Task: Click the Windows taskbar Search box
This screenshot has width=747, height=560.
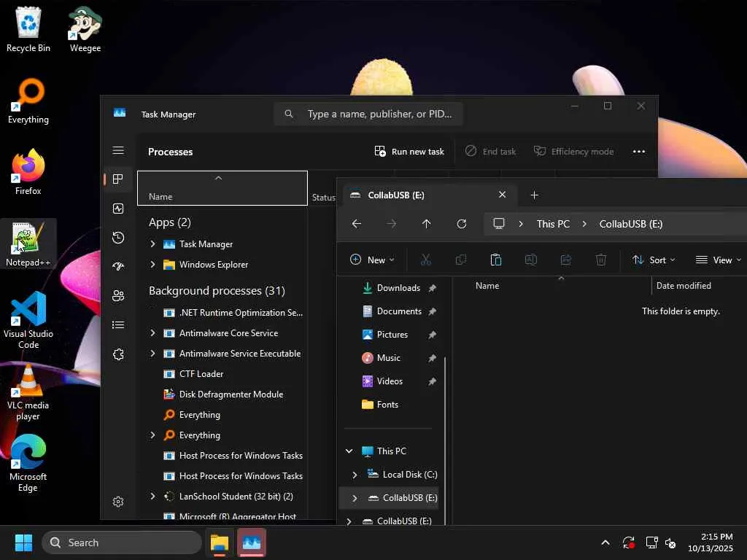Action: point(122,542)
